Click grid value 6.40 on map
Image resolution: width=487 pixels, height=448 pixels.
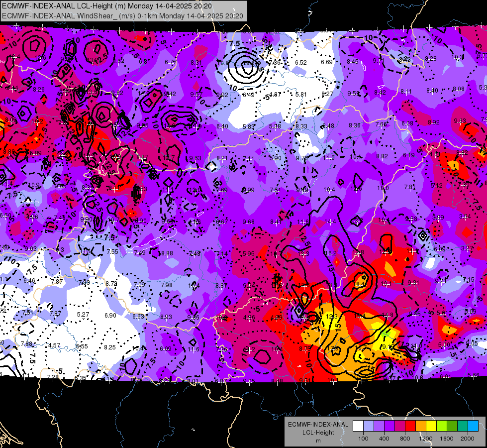[x=222, y=126]
